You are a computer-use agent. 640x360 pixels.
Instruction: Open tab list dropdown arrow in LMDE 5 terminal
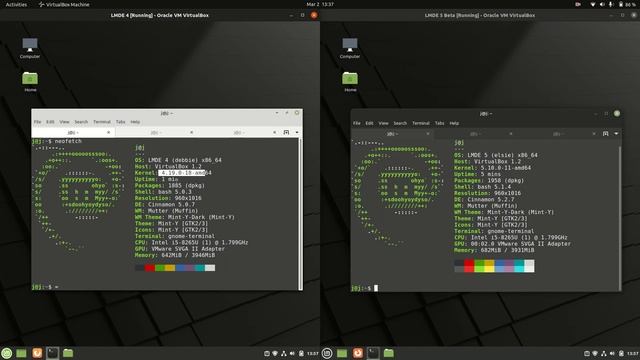pyautogui.click(x=616, y=133)
